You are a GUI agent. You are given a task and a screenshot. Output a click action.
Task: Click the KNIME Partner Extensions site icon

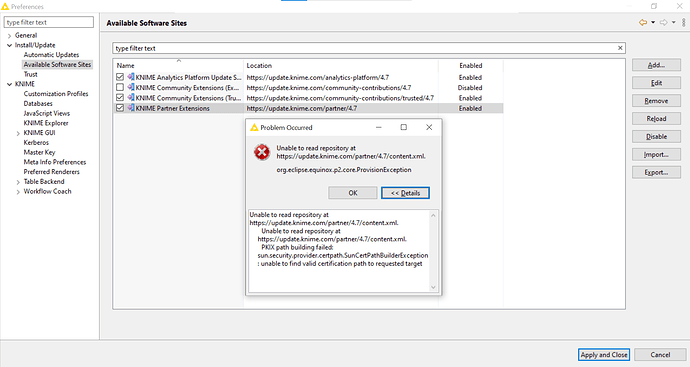131,108
